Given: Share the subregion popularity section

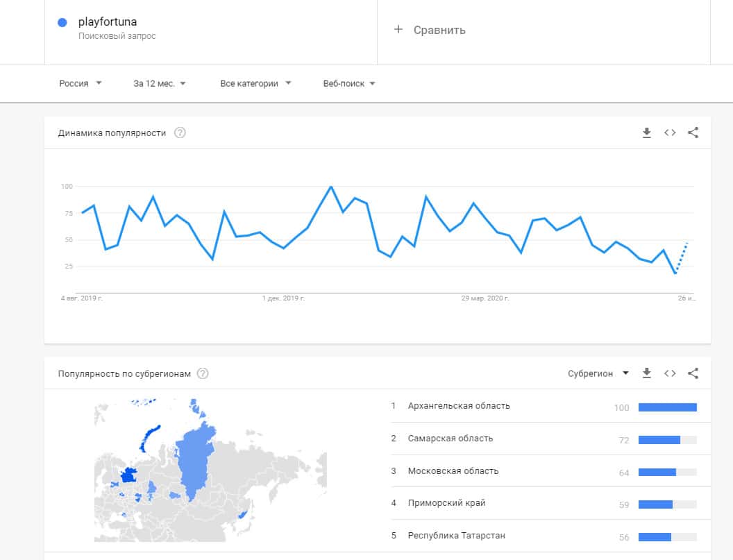Looking at the screenshot, I should [693, 373].
